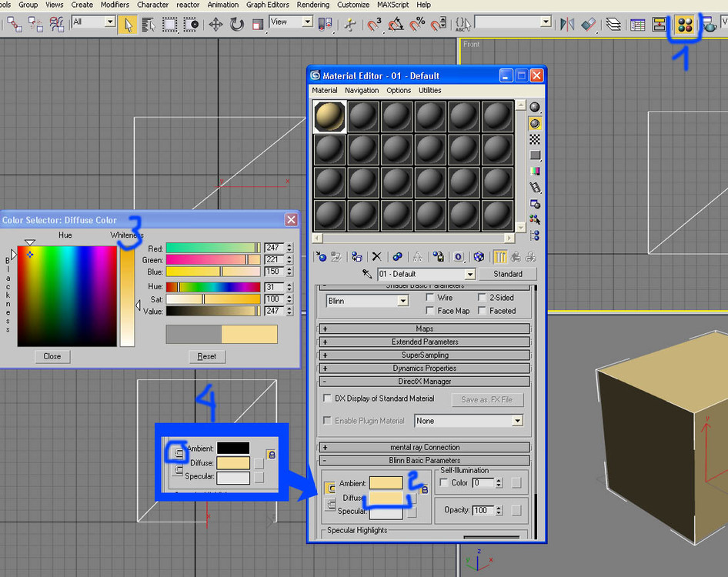Click the Standard material type button
728x577 pixels.
coord(507,274)
